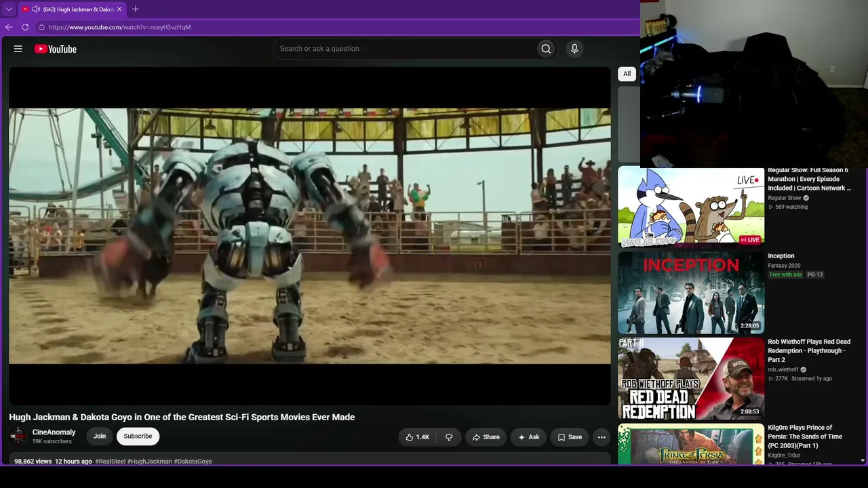Open a new browser tab
Viewport: 868px width, 488px height.
coord(136,9)
